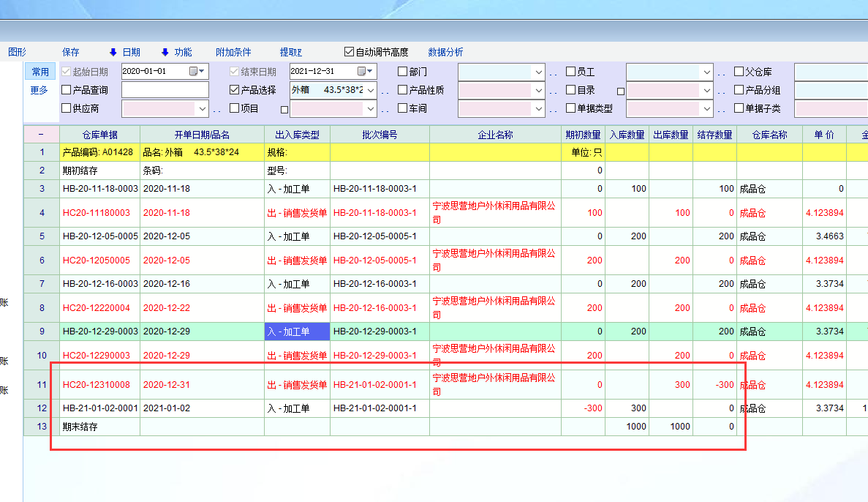Expand the 部门 dropdown list
Viewport: 868px width, 502px height.
[538, 72]
